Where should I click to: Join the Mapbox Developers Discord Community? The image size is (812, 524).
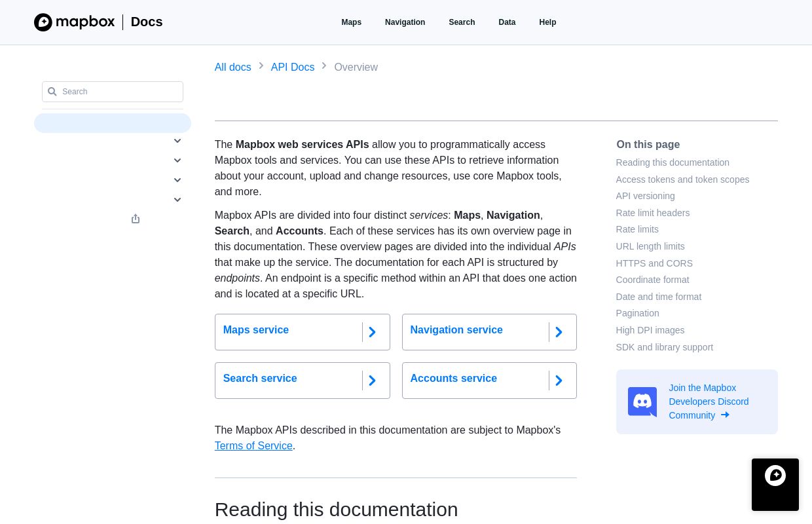697,402
